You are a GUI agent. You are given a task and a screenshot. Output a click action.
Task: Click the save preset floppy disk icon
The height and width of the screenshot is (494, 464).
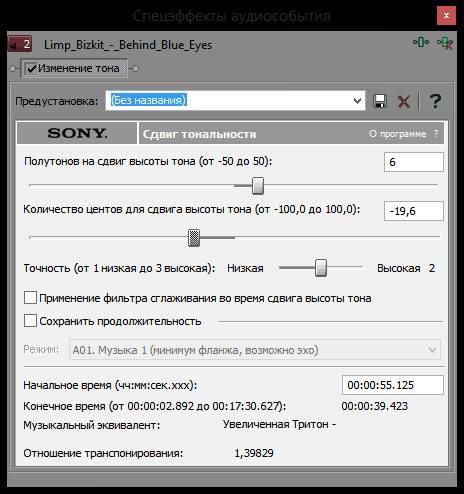point(380,101)
